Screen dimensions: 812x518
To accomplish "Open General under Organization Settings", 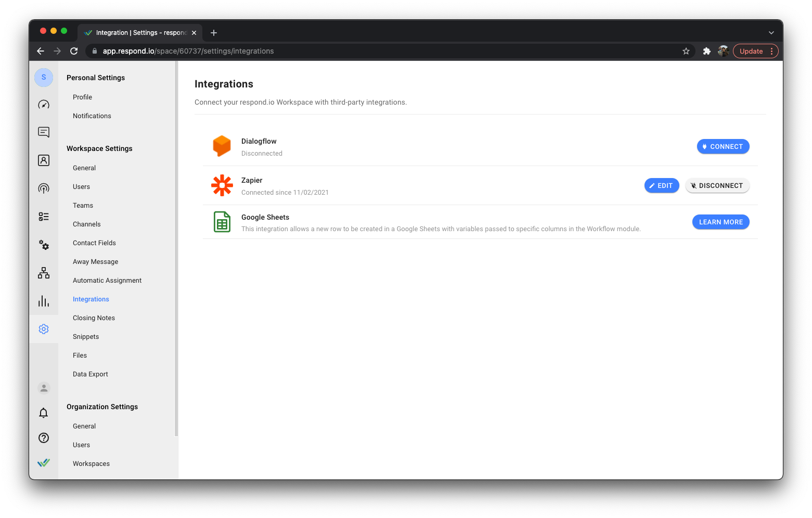I will coord(84,426).
